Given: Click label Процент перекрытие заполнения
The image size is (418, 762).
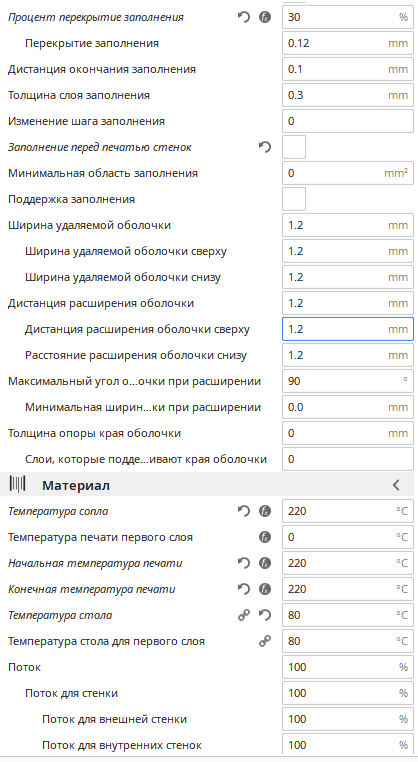Looking at the screenshot, I should click(96, 17).
